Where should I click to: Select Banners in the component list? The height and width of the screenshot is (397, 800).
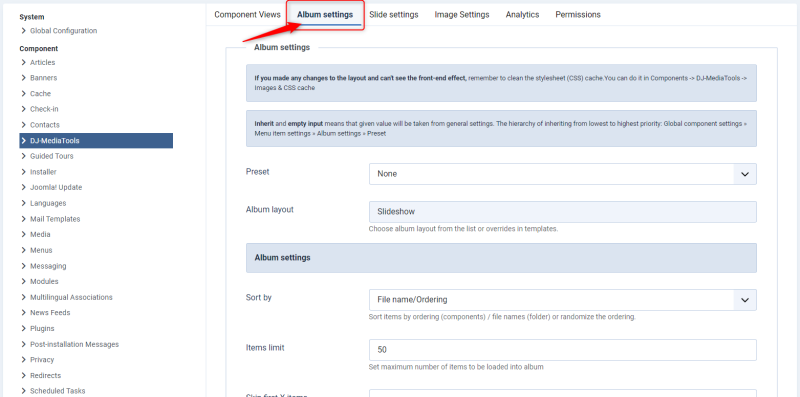click(x=43, y=78)
